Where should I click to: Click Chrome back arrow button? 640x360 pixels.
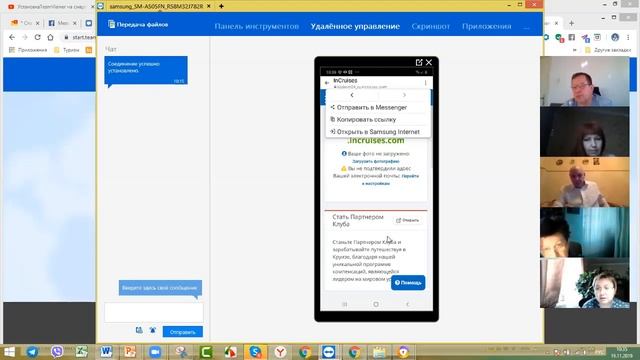pos(12,37)
